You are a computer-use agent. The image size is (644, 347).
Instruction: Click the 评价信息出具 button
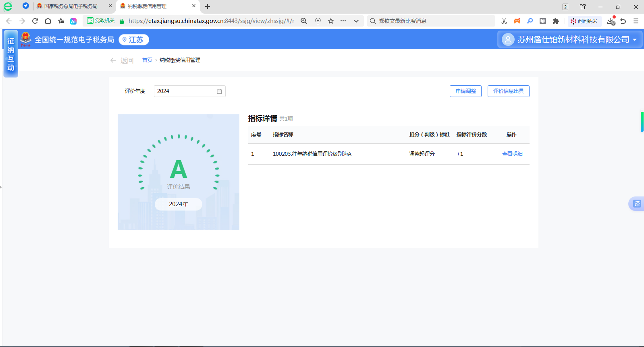tap(508, 91)
